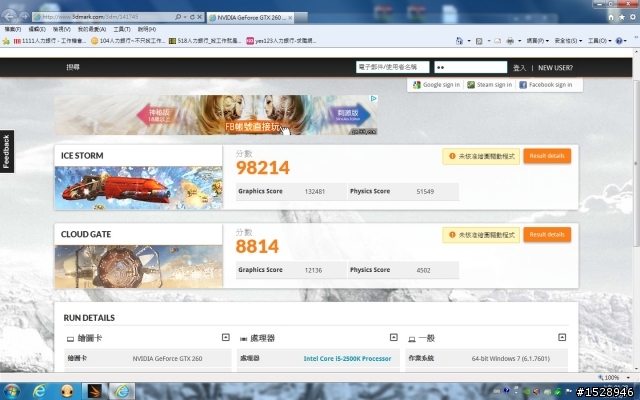Click the Cloud Gate thumbnail image

click(138, 267)
